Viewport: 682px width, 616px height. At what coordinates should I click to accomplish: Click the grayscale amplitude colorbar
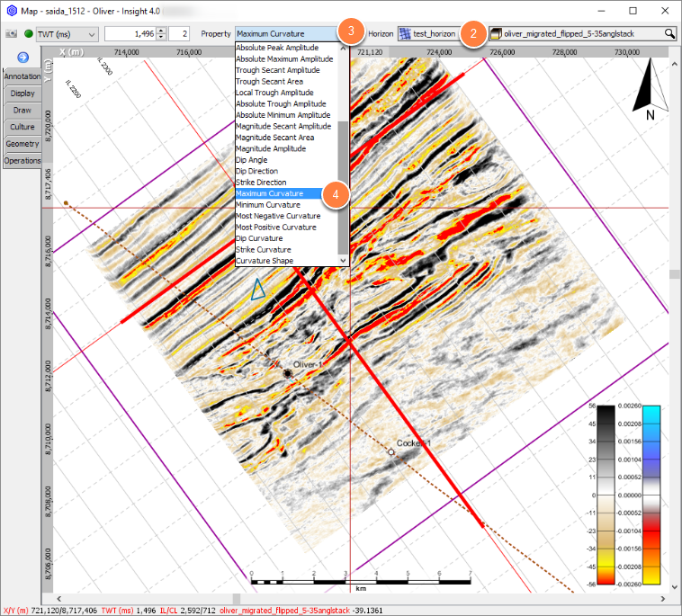click(606, 495)
